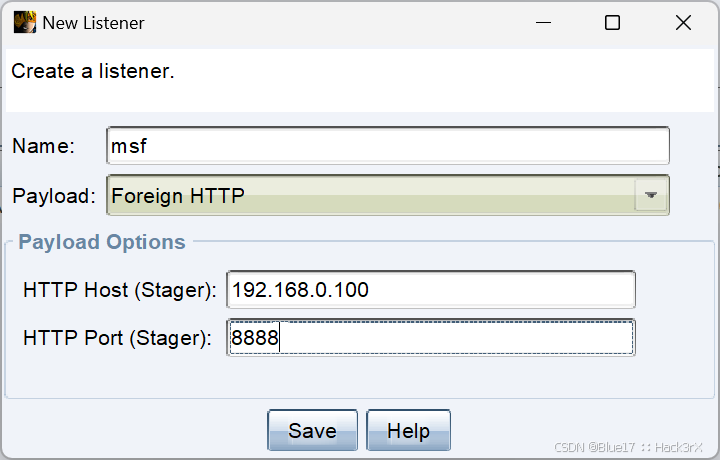Close the New Listener dialog

click(683, 22)
